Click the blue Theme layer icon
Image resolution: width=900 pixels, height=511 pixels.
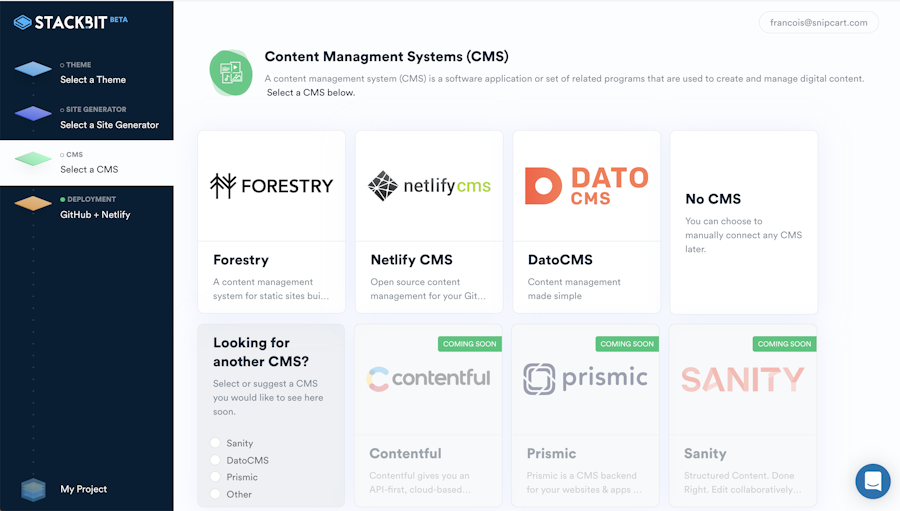click(x=33, y=69)
